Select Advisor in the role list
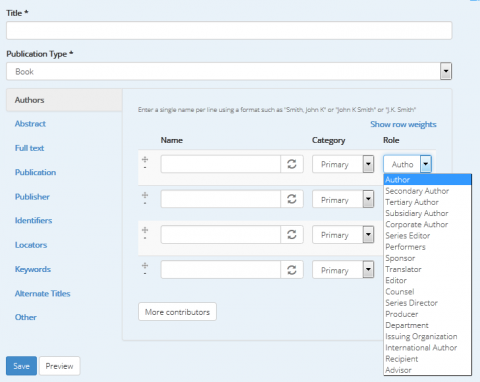Image resolution: width=480 pixels, height=382 pixels. coord(427,370)
